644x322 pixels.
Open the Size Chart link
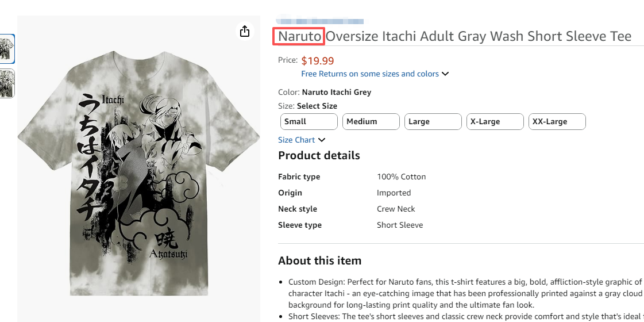pos(296,140)
